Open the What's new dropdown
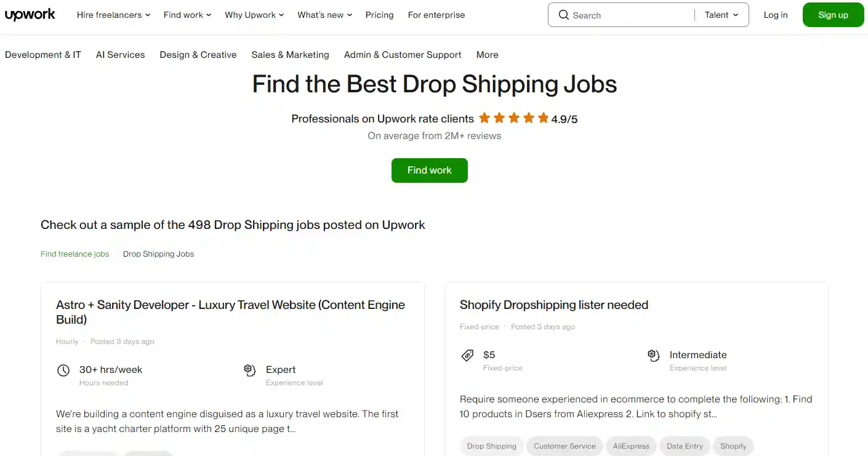This screenshot has width=868, height=456. pos(324,15)
